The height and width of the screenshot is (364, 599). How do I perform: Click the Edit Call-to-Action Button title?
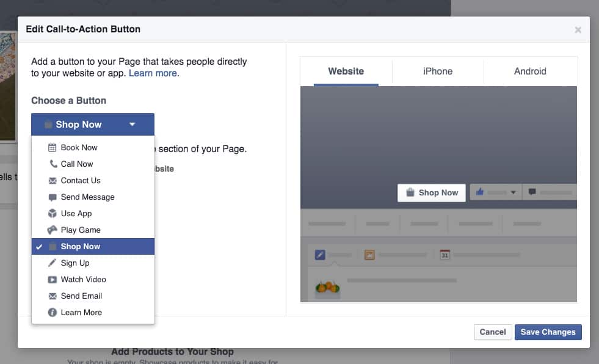tap(83, 29)
